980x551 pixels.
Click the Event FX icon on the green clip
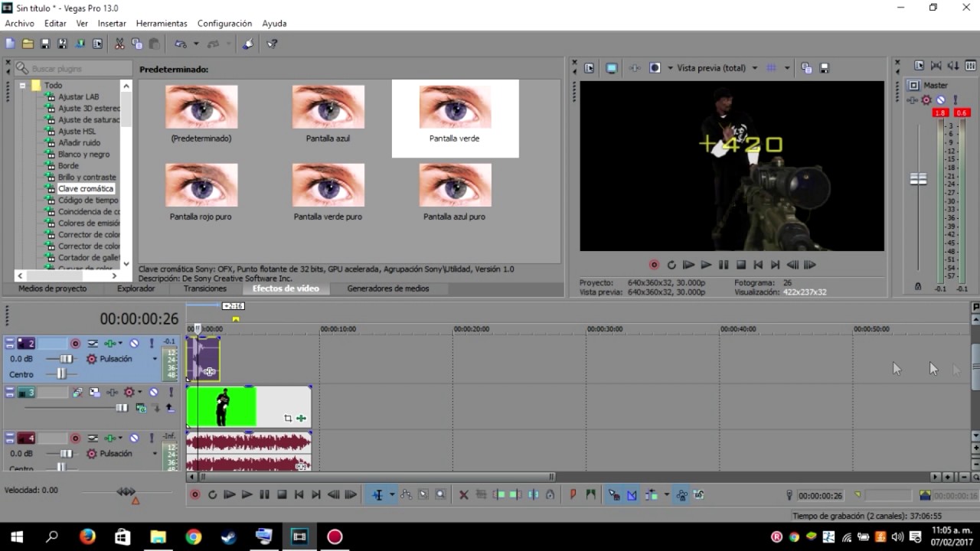point(301,418)
